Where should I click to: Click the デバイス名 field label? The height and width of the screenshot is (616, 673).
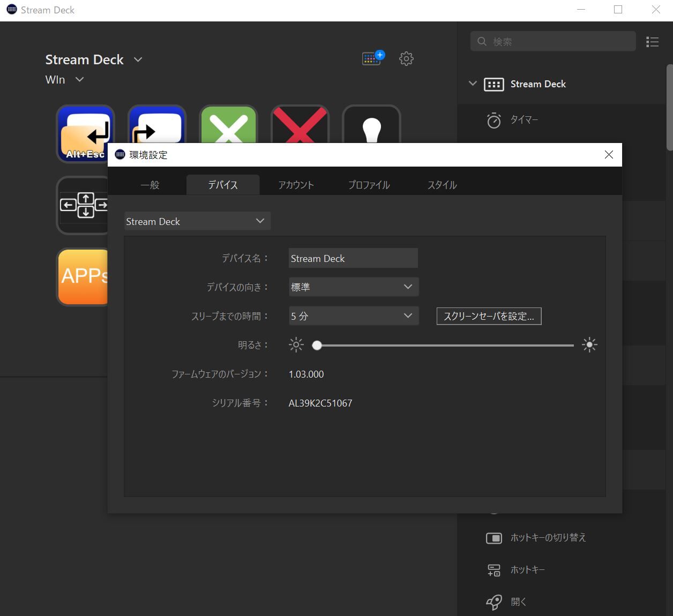pyautogui.click(x=245, y=258)
